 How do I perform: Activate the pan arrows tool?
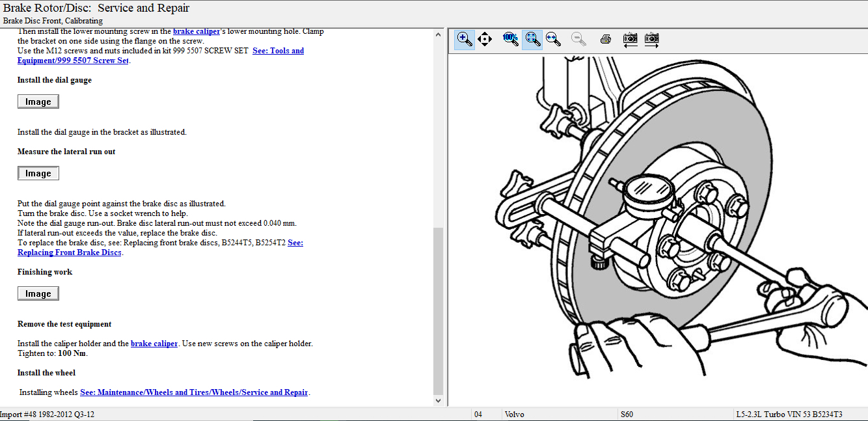[x=485, y=39]
